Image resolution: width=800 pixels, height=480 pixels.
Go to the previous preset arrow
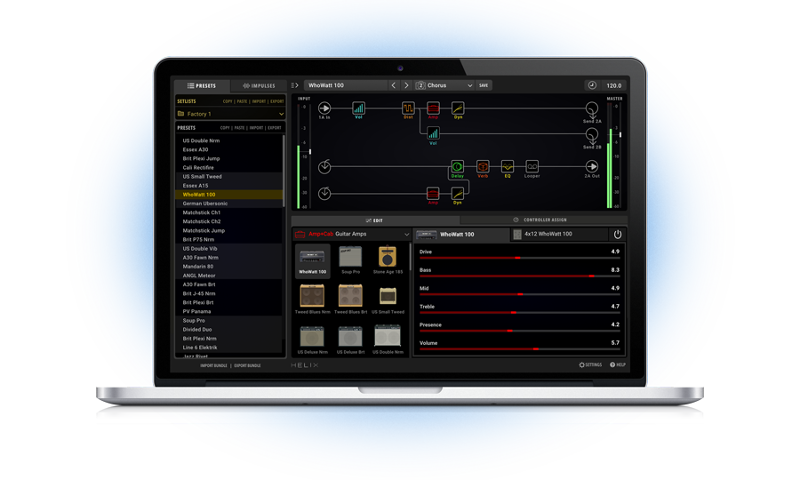[393, 85]
